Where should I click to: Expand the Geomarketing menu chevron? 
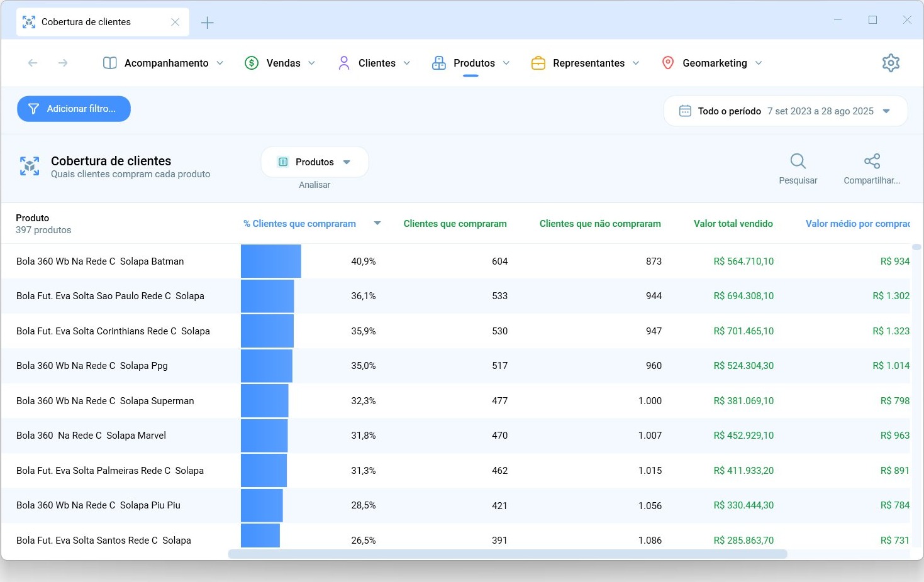758,63
